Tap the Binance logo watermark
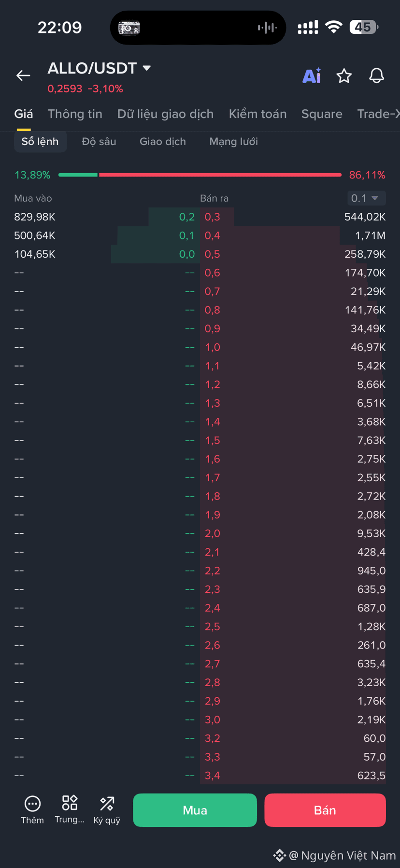This screenshot has width=400, height=868. pyautogui.click(x=279, y=855)
